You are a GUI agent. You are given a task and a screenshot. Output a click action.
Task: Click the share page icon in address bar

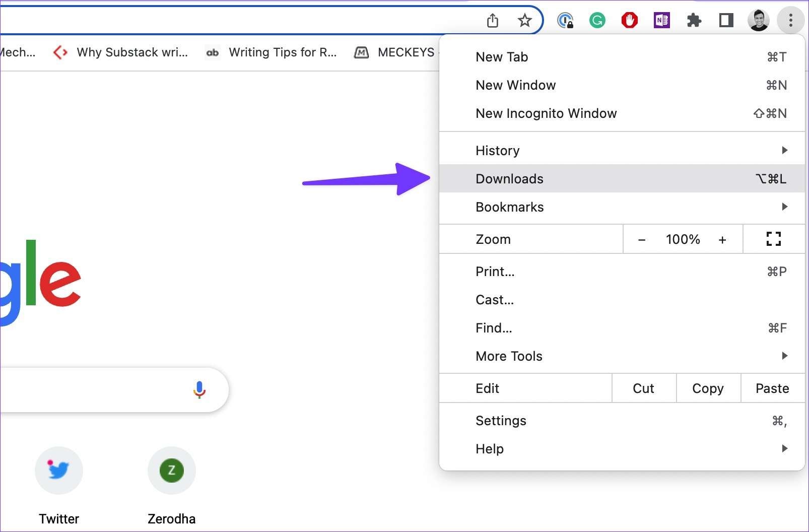pyautogui.click(x=493, y=21)
